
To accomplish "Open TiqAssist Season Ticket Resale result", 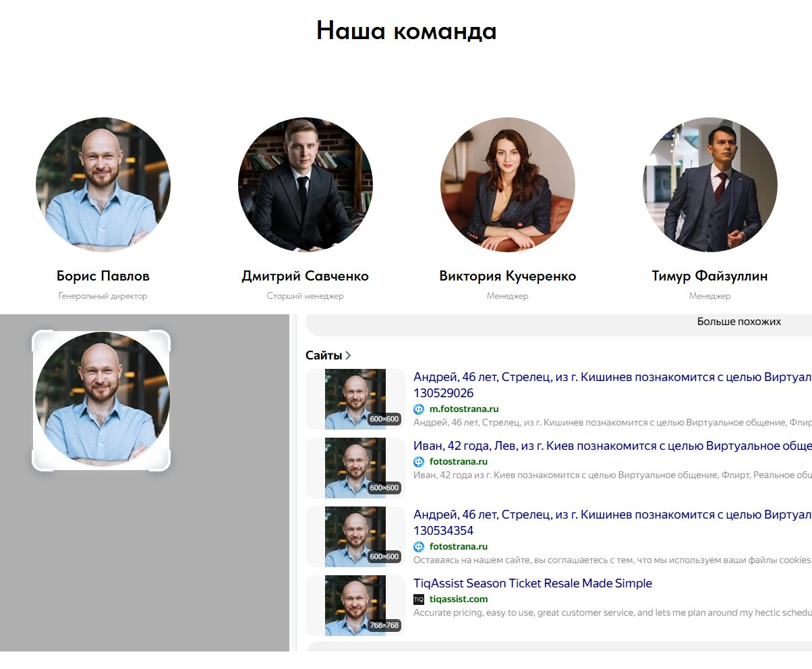I will 532,583.
